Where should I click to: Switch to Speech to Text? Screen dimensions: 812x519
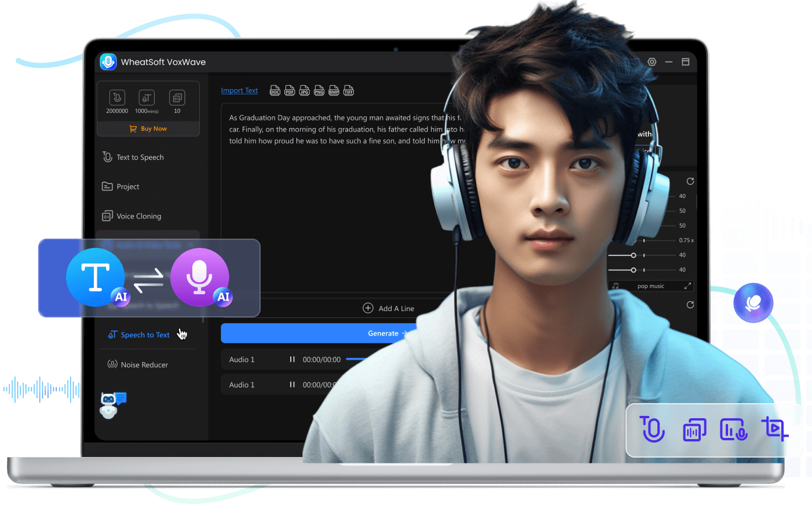(x=139, y=335)
